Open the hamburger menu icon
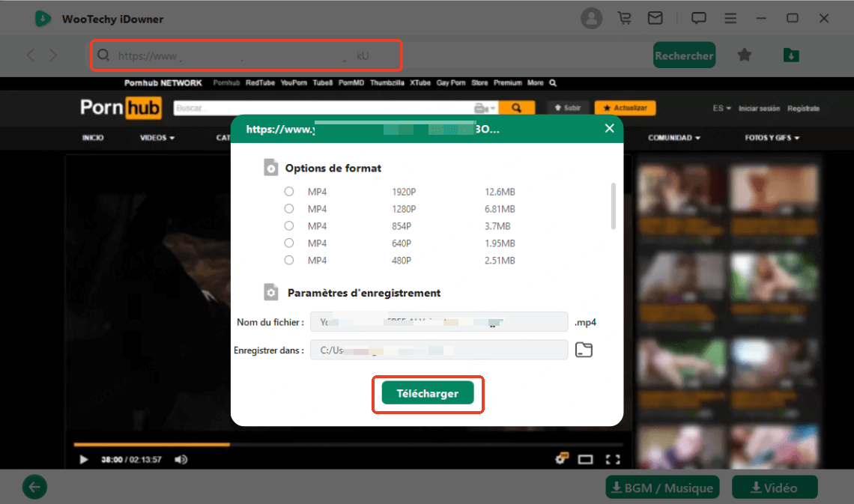854x504 pixels. point(730,18)
